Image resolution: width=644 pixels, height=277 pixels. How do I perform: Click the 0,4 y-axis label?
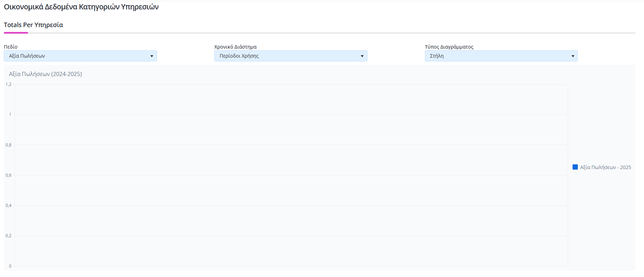8,205
